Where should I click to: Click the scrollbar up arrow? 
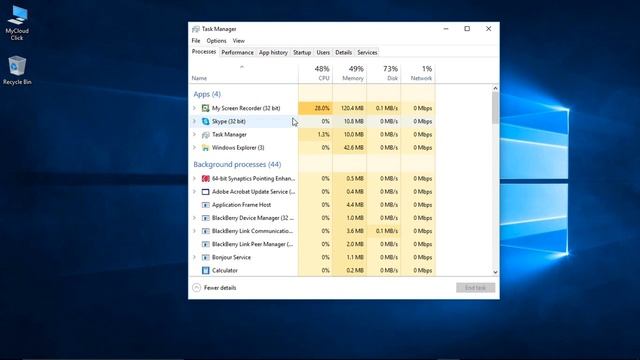495,88
